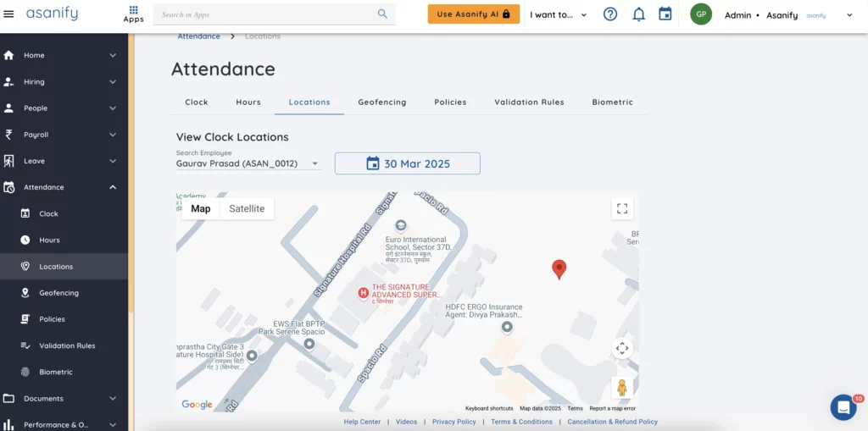This screenshot has width=868, height=431.
Task: Open the hamburger menu icon
Action: 8,14
